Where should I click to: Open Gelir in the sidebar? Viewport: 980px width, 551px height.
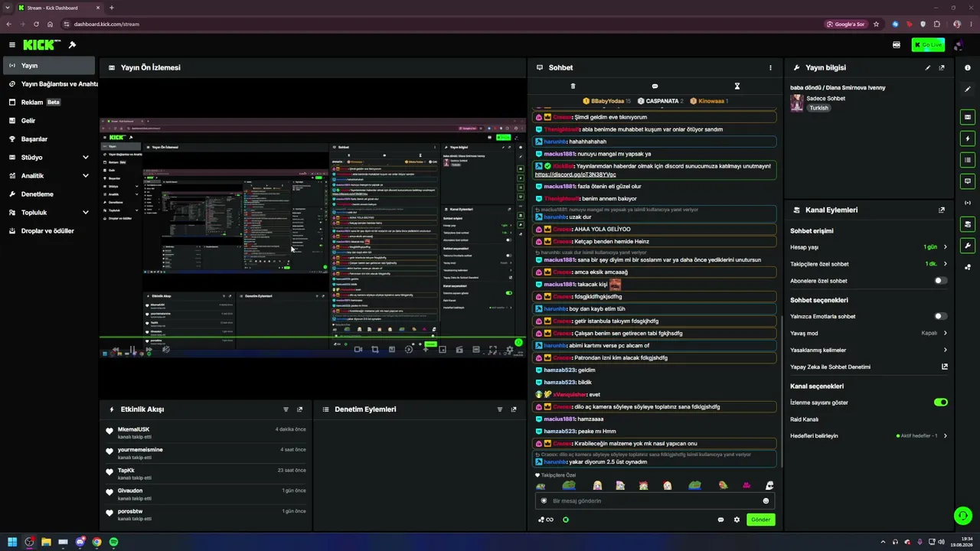point(49,121)
